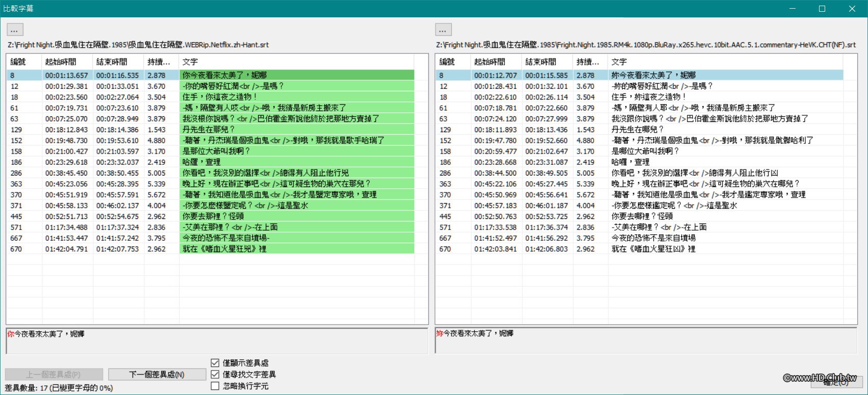Select start time 00:52:51.713
The image size is (868, 395).
[66, 216]
